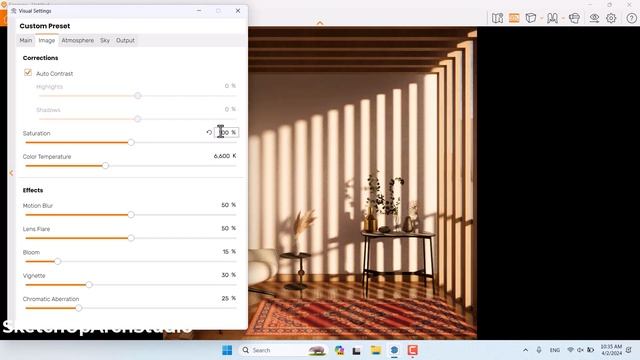Image resolution: width=640 pixels, height=360 pixels.
Task: Click the Bloom slider handle
Action: click(x=58, y=261)
